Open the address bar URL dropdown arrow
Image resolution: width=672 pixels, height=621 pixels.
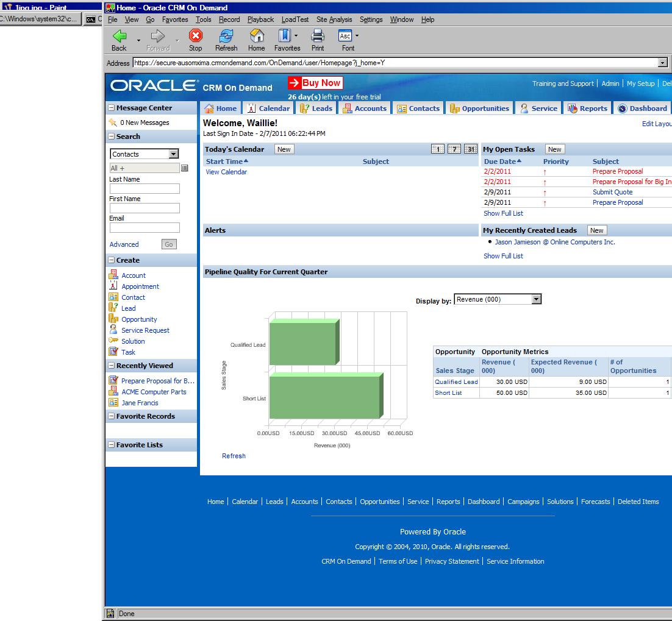pyautogui.click(x=663, y=63)
